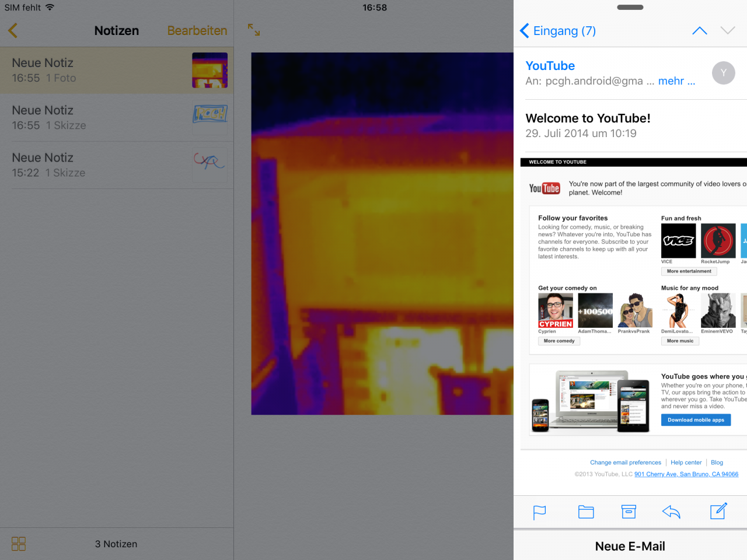Click More music button
Image resolution: width=747 pixels, height=560 pixels.
(680, 341)
